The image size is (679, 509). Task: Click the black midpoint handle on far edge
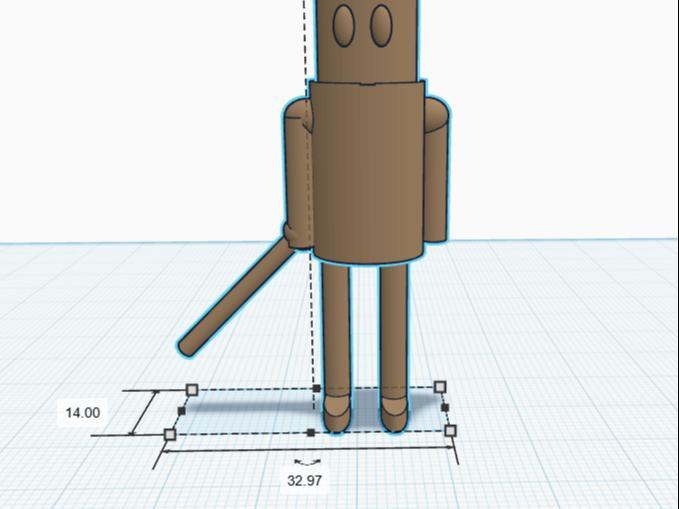click(317, 389)
